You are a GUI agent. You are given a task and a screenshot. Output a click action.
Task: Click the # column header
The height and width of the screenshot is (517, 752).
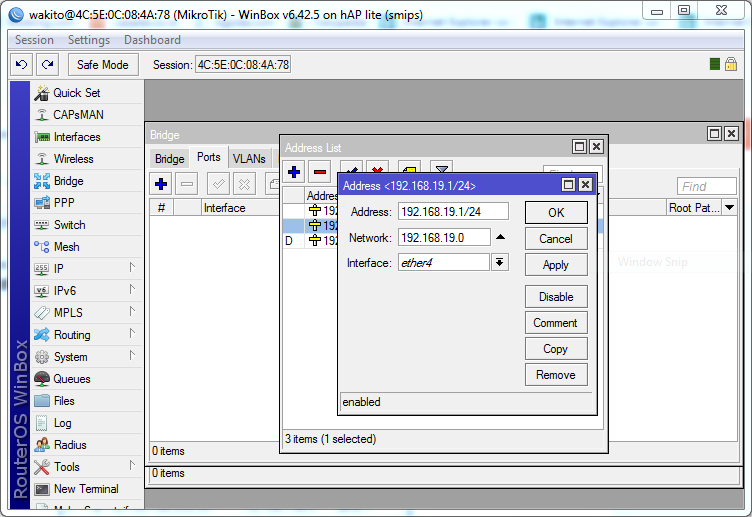[x=162, y=208]
